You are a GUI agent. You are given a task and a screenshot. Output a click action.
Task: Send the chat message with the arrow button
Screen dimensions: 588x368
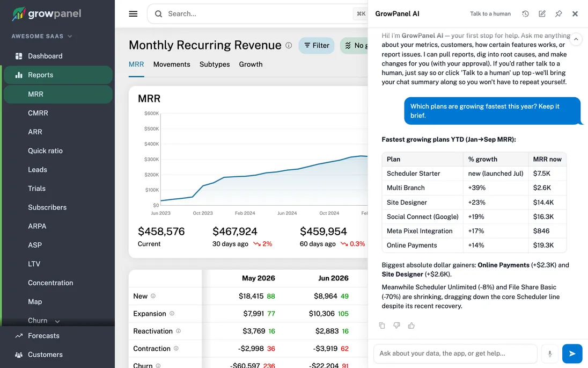(x=572, y=353)
